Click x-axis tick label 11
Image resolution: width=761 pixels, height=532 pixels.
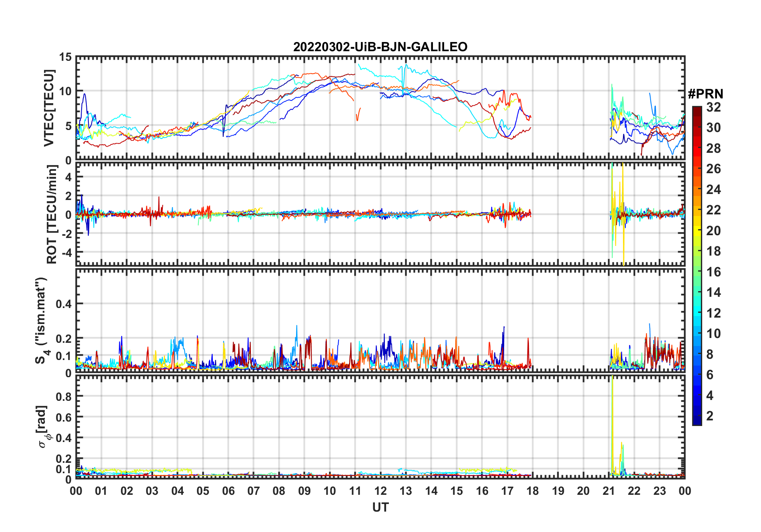[355, 491]
